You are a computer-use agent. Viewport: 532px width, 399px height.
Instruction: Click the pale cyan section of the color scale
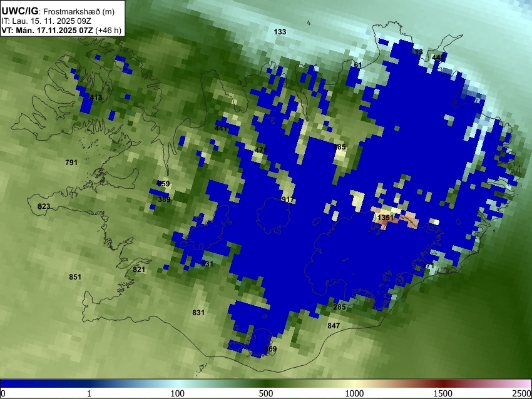178,383
